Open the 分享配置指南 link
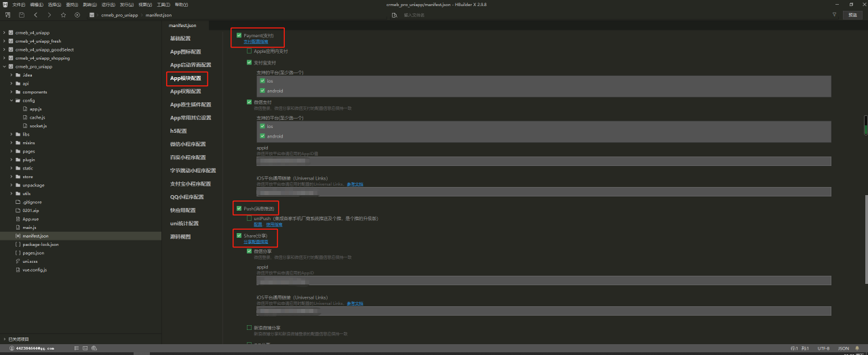Image resolution: width=868 pixels, height=355 pixels. click(256, 242)
